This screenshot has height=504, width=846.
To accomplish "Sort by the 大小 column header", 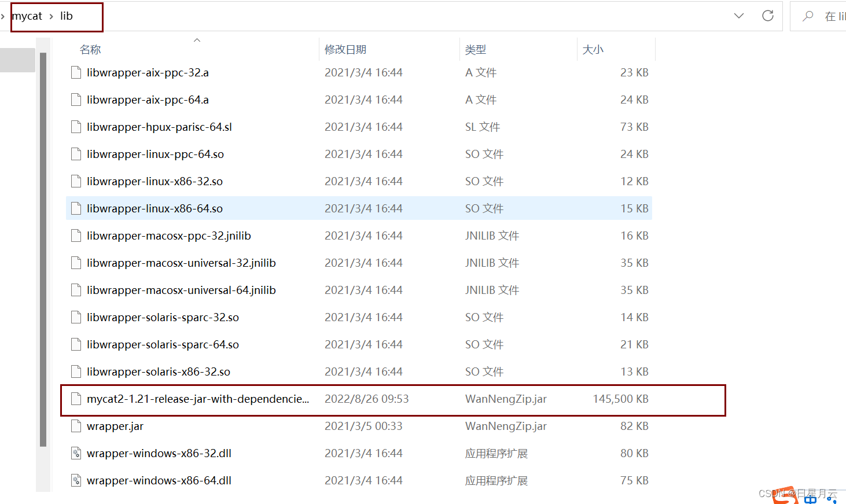I will (593, 50).
